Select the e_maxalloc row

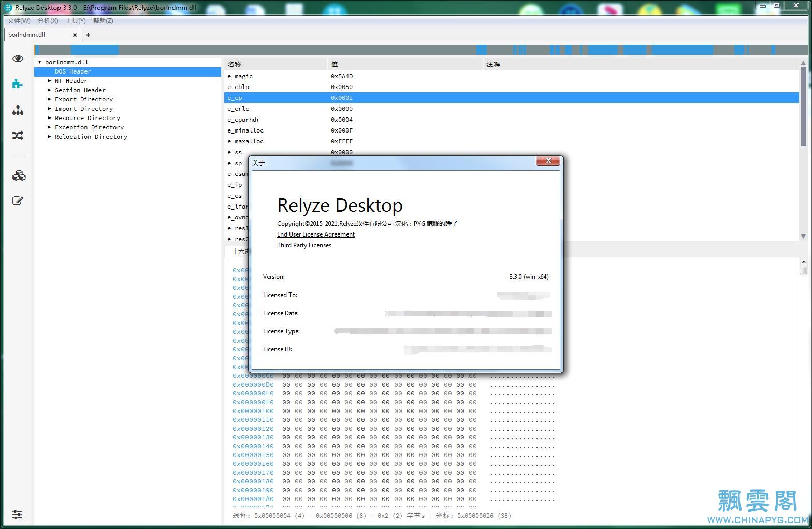(x=512, y=141)
